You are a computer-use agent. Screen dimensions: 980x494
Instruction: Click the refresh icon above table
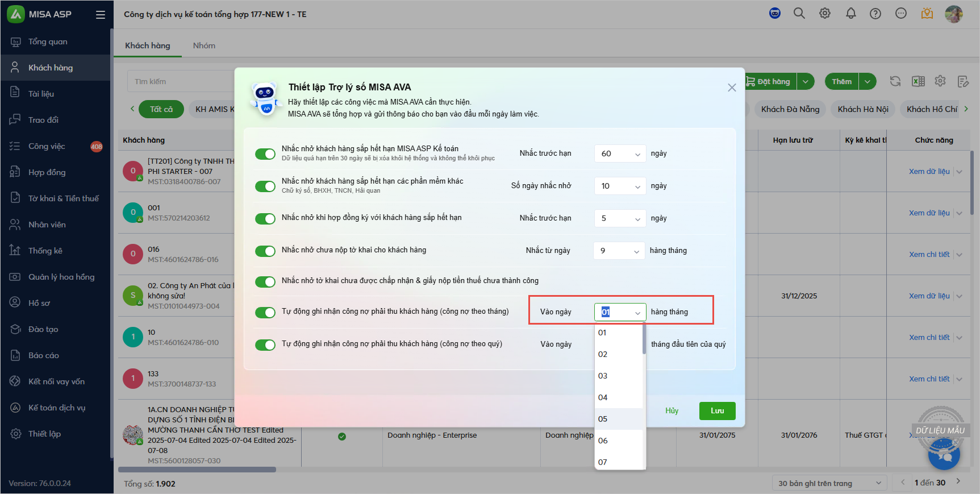(x=895, y=81)
